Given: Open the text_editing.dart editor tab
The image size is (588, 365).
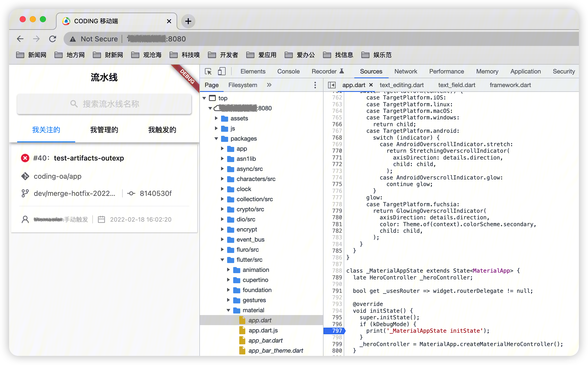Looking at the screenshot, I should point(402,85).
